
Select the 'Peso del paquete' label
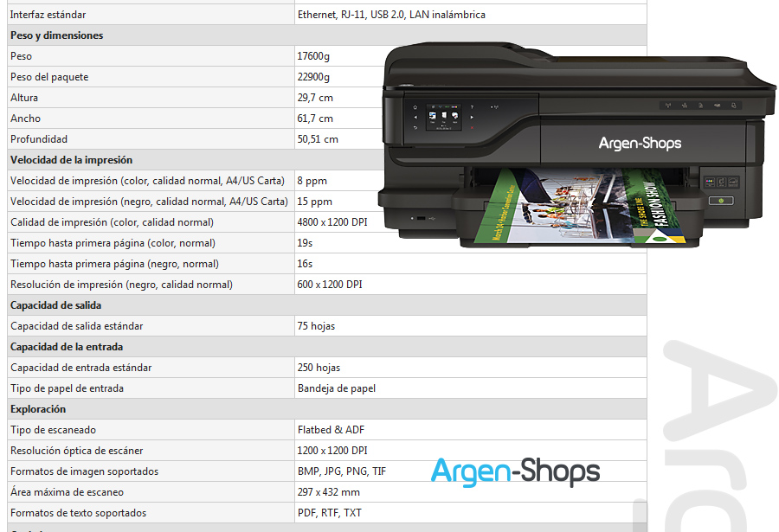[49, 77]
